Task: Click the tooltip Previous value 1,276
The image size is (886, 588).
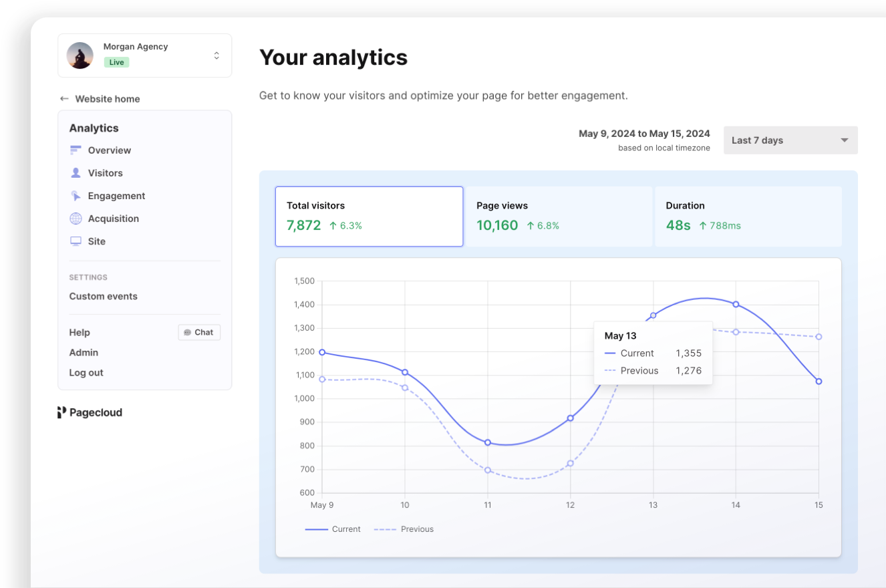Action: tap(688, 371)
